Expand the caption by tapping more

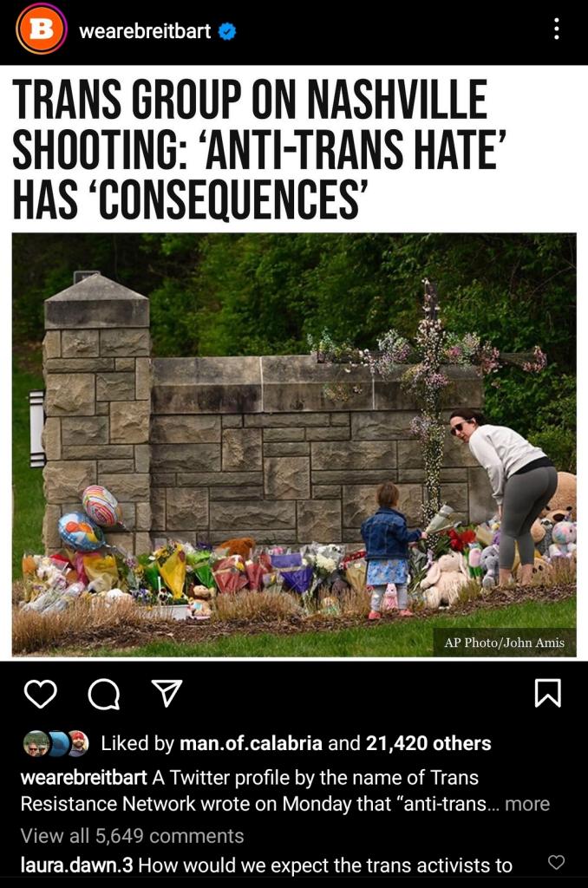[527, 804]
